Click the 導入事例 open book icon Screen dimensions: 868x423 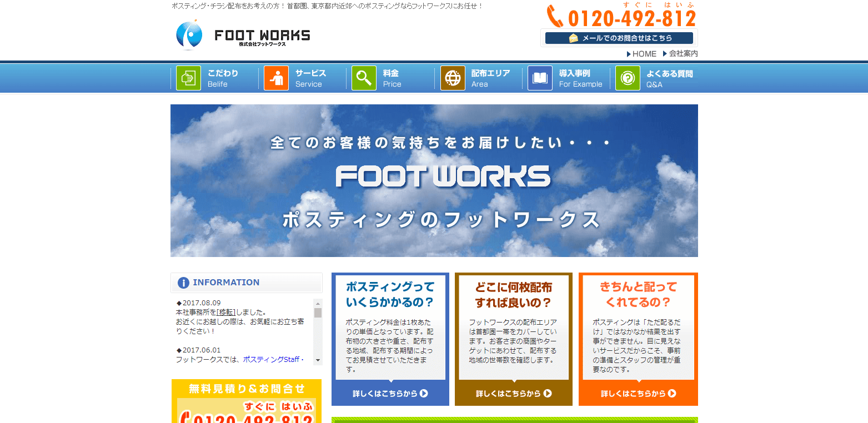coord(540,78)
